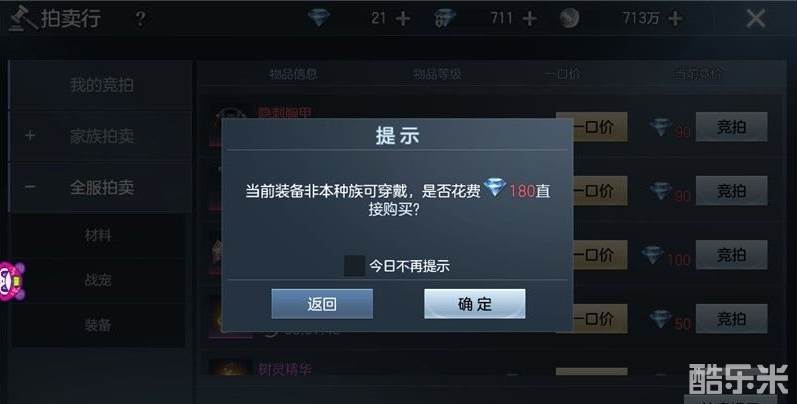Open the 战宠 category
The width and height of the screenshot is (798, 404).
[x=98, y=279]
